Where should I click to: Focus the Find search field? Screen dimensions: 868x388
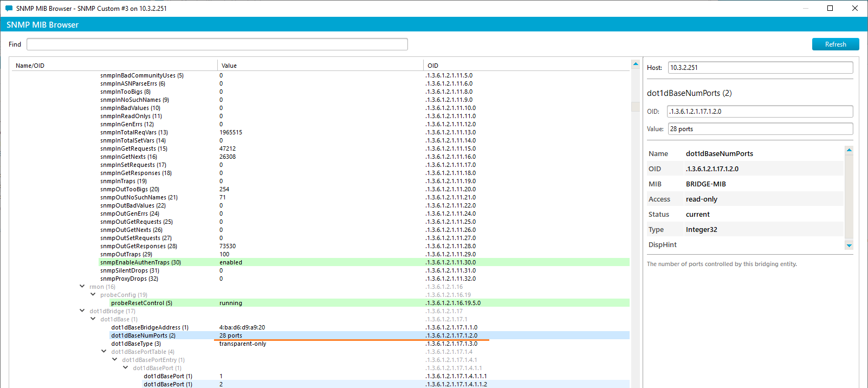(217, 44)
